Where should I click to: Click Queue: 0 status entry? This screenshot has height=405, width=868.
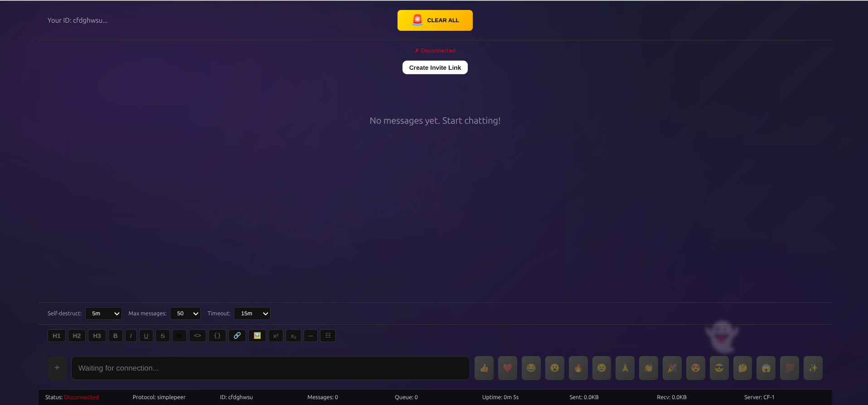tap(406, 397)
